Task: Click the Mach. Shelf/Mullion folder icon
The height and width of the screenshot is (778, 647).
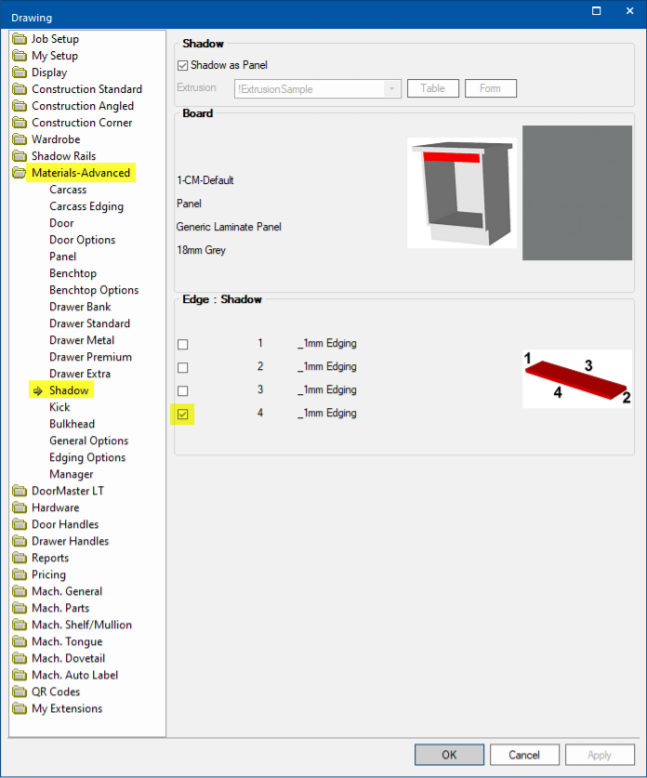Action: (19, 625)
